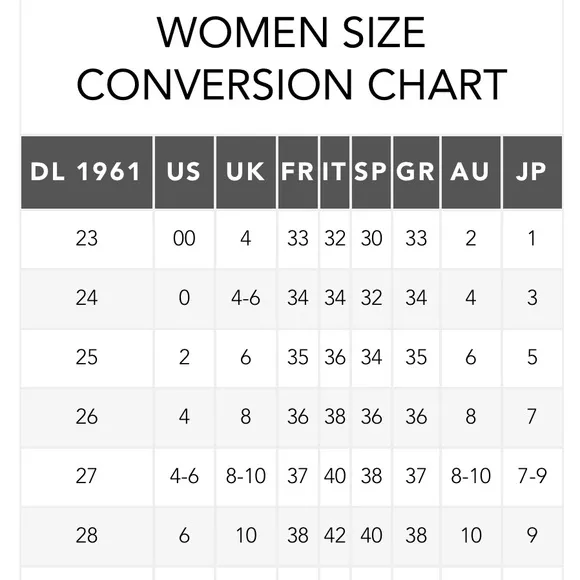
Task: Select DL 1961 size 26 cell
Action: coord(87,418)
